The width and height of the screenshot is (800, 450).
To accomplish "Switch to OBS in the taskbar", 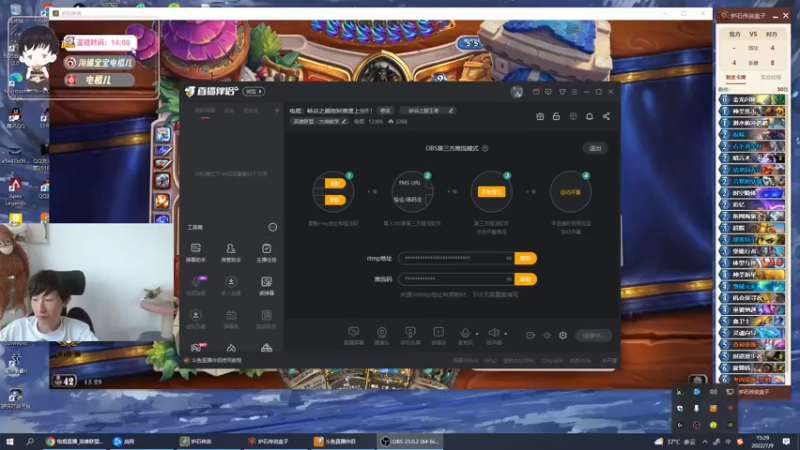I will tap(410, 441).
